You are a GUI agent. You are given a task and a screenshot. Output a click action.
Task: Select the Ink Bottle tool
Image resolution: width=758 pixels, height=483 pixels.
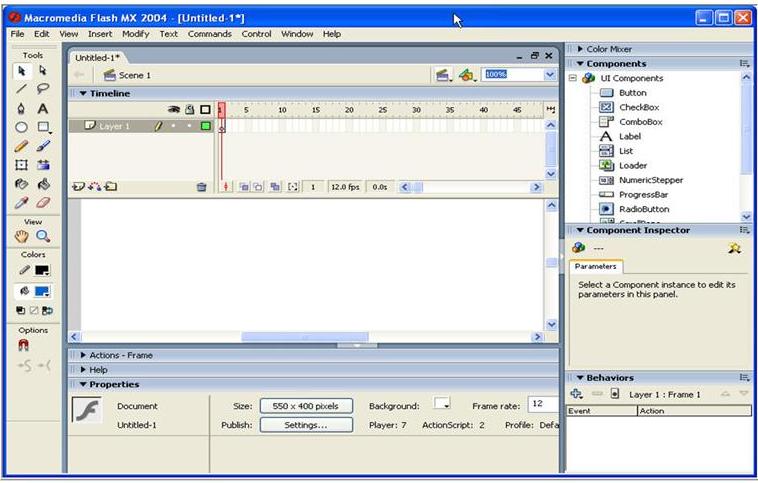pyautogui.click(x=21, y=184)
